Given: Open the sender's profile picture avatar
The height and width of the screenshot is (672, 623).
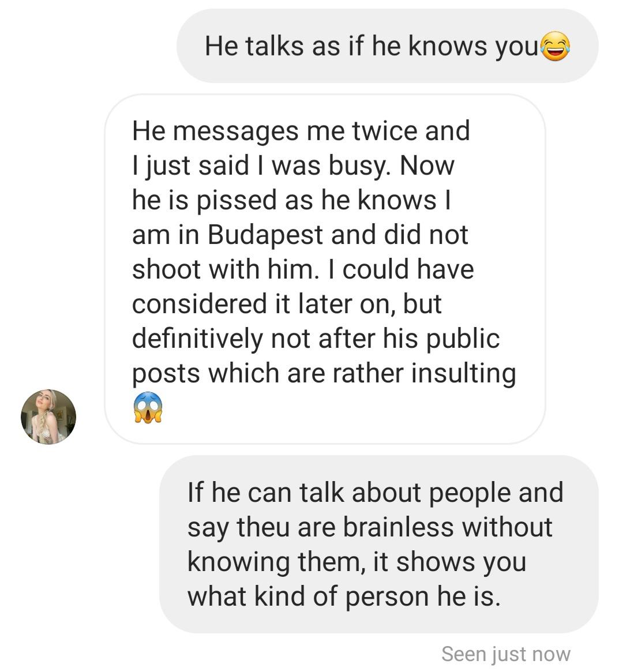Looking at the screenshot, I should [48, 416].
